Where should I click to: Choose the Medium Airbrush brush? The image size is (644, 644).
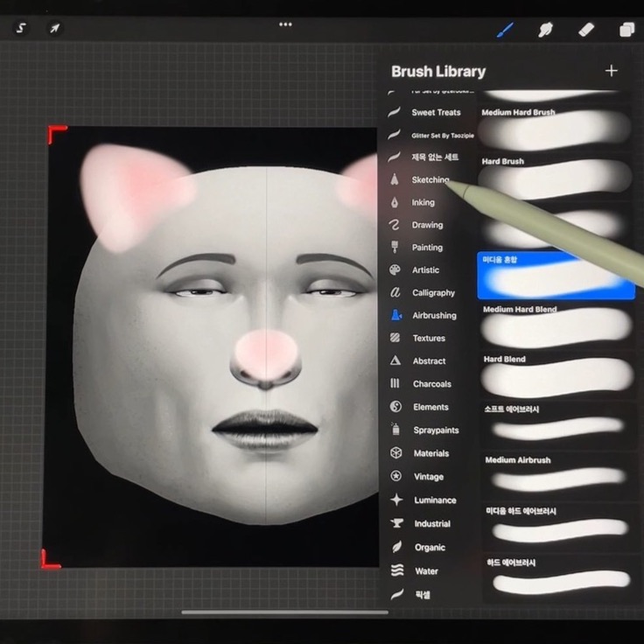coord(557,476)
